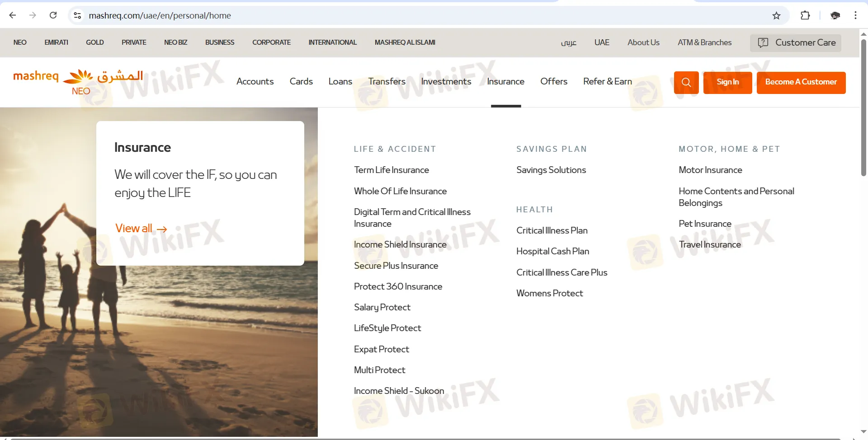Switch to the CORPORATE tab

click(271, 42)
